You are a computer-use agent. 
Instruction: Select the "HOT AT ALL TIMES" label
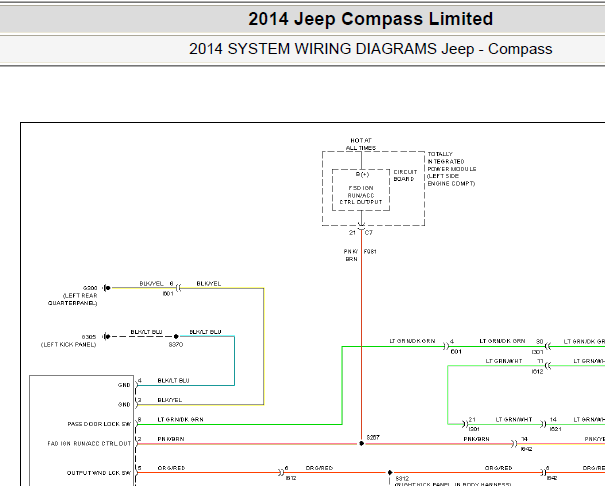(x=361, y=144)
